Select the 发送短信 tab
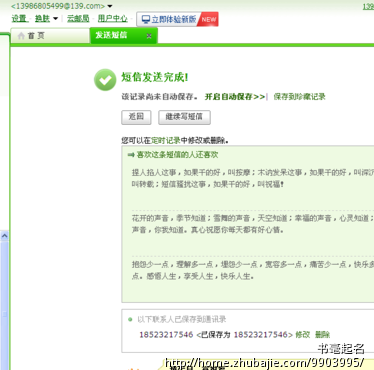 124,35
